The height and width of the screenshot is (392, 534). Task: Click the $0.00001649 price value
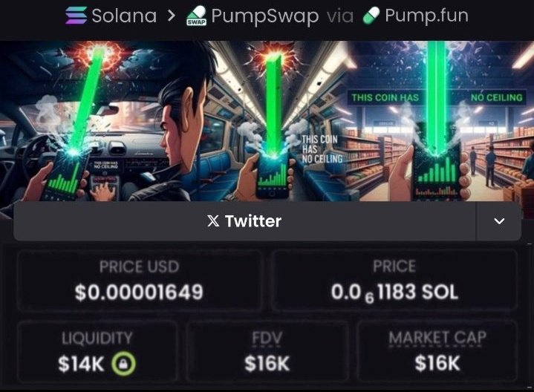pyautogui.click(x=139, y=293)
